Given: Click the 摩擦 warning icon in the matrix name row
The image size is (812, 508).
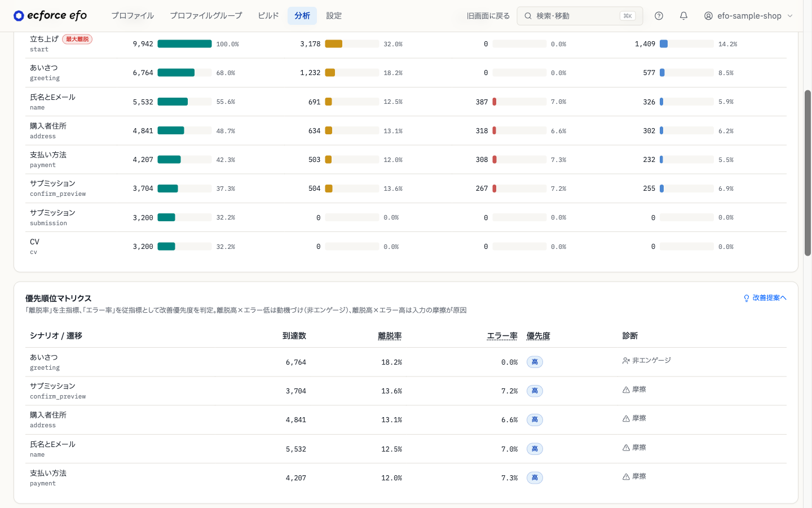Looking at the screenshot, I should click(626, 448).
